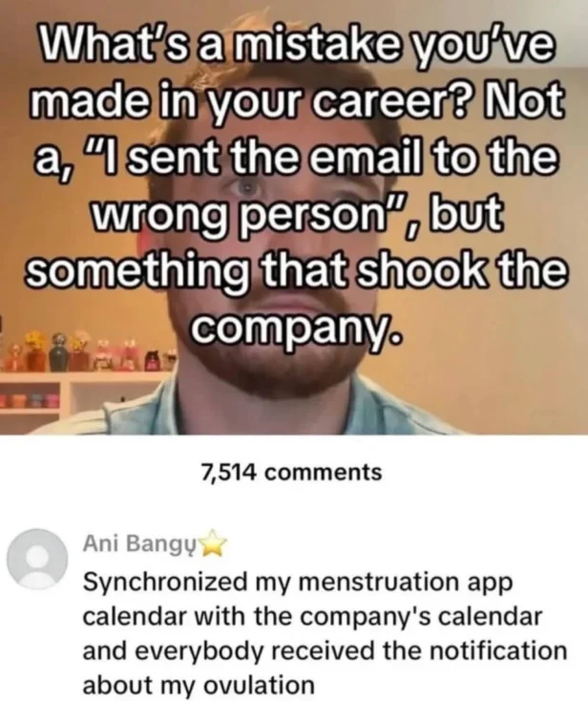Screen dimensions: 588x701
Task: Tap the phrase "company's calendar" in comment
Action: (x=420, y=617)
